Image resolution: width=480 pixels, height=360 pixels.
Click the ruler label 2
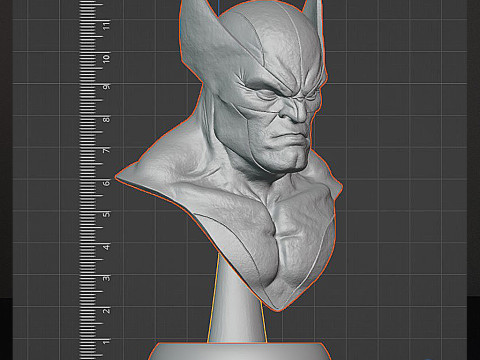(106, 311)
